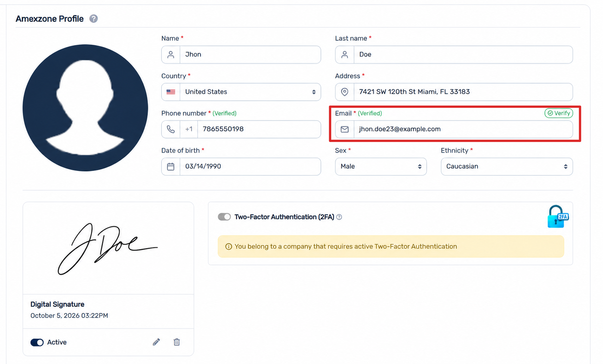Click the Two-Factor Authentication (2FA) label

click(x=284, y=217)
